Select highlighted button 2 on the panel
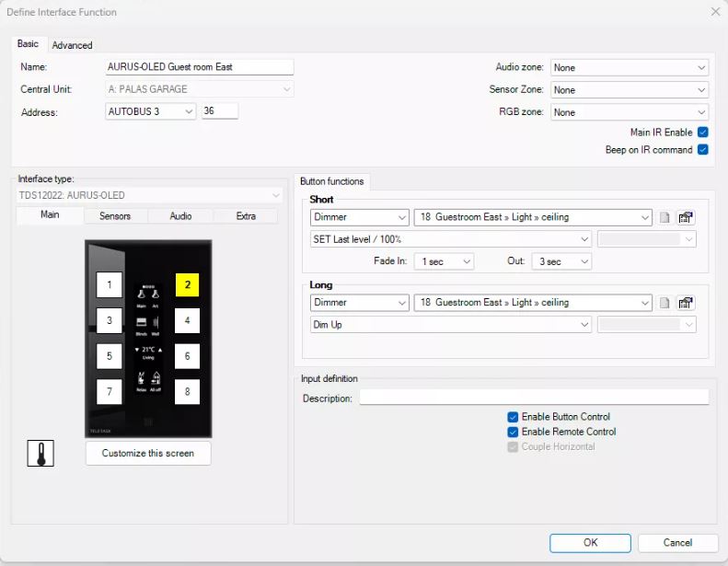Viewport: 728px width, 566px height. click(x=187, y=285)
